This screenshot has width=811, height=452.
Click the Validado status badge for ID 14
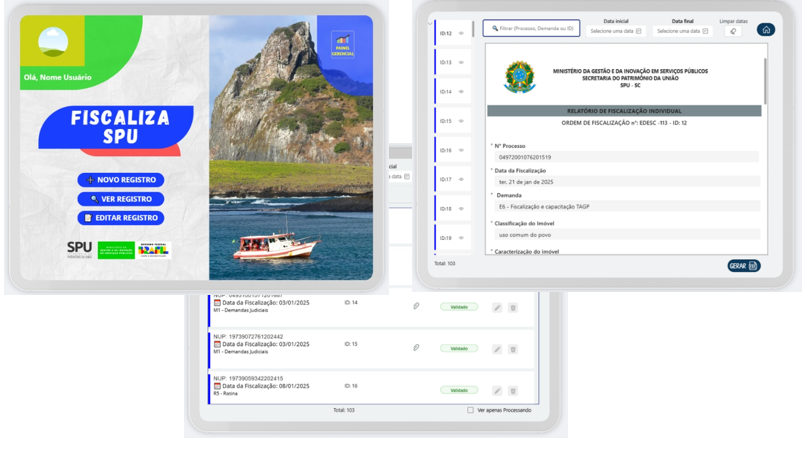(459, 307)
